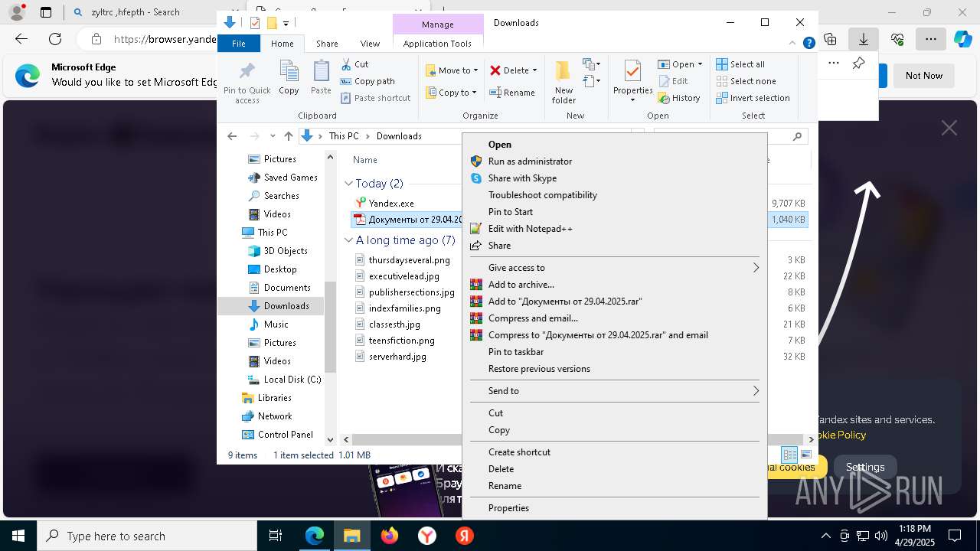980x551 pixels.
Task: Click Edit in the ribbon Open group
Action: (673, 81)
